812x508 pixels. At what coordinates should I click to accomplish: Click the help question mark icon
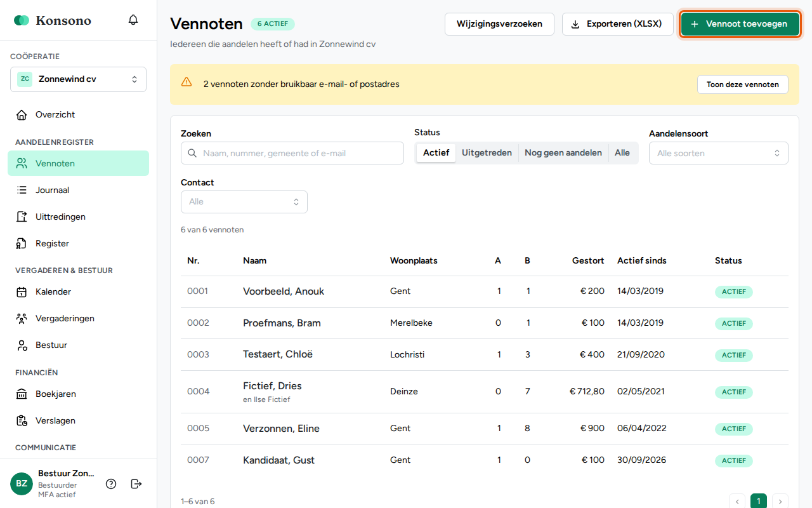[111, 484]
